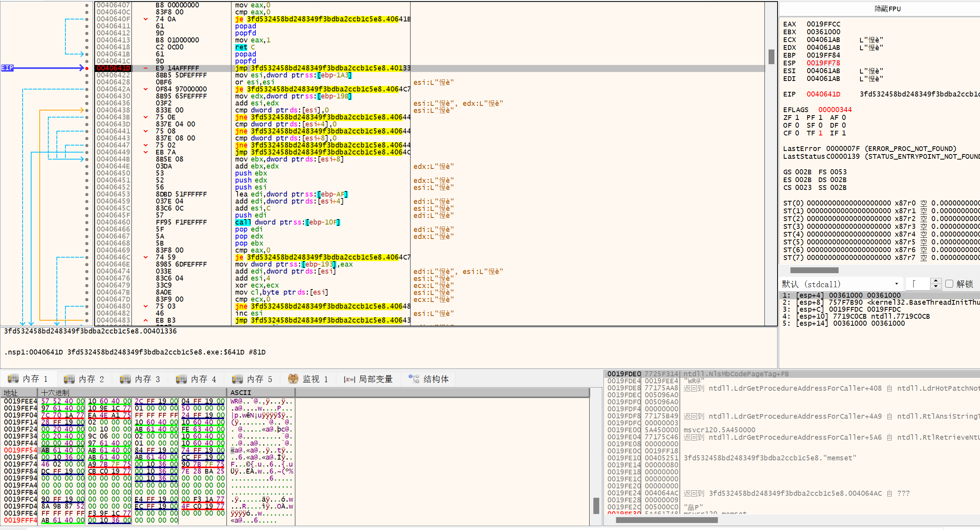
Task: Enable the 解锁 checkbox
Action: 949,284
